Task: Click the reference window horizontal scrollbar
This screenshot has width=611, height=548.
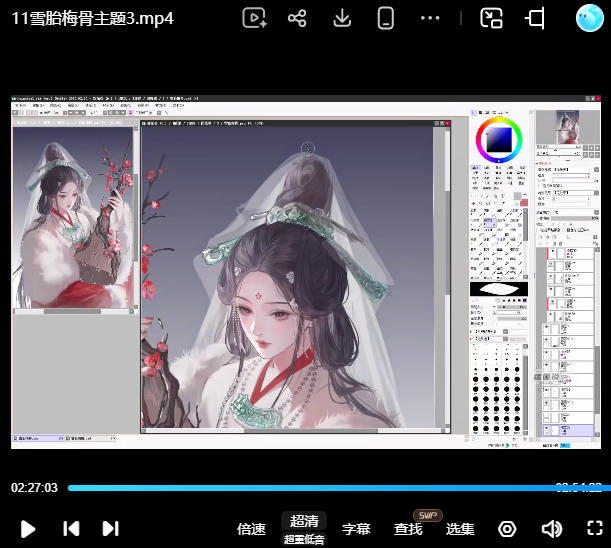Action: click(x=72, y=311)
